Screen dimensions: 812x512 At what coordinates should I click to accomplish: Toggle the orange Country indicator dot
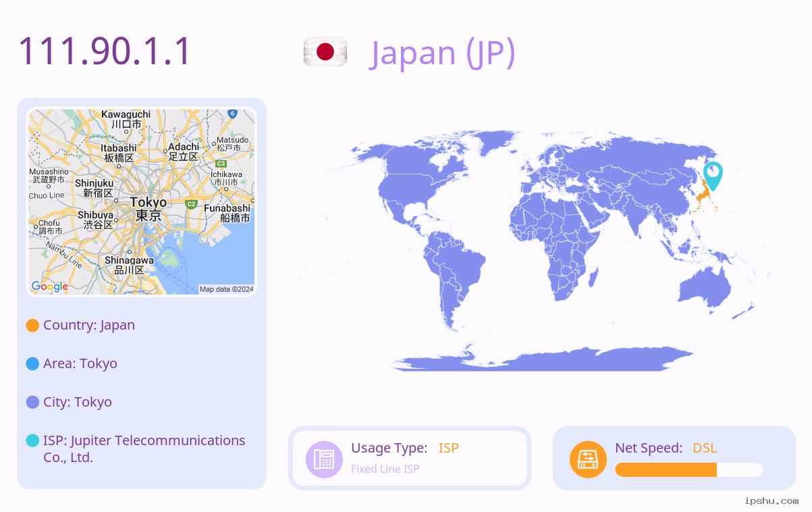pyautogui.click(x=31, y=325)
